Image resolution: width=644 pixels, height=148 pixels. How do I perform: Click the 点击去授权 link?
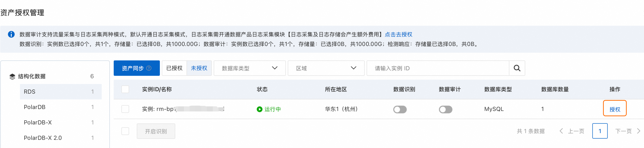[398, 34]
